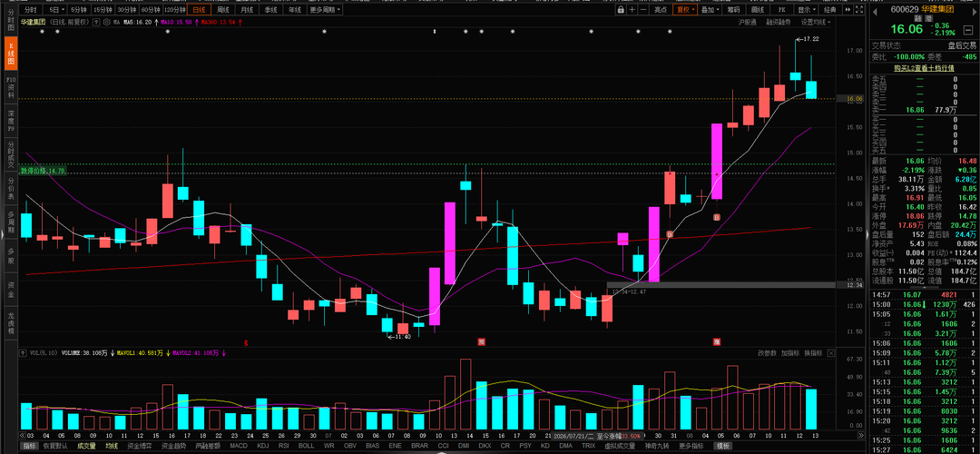Image resolution: width=980 pixels, height=454 pixels.
Task: Close the volume sub-panel
Action: pyautogui.click(x=831, y=353)
